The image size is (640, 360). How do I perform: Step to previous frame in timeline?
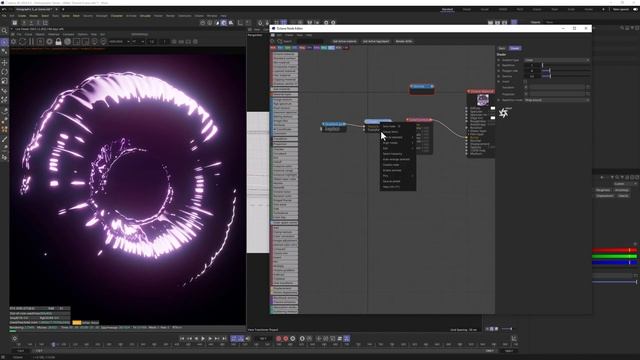point(196,339)
